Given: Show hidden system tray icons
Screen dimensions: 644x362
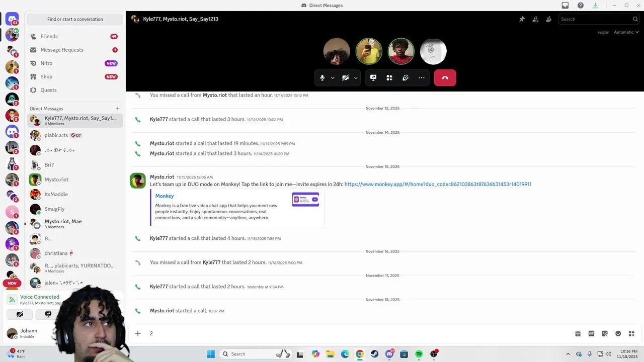Looking at the screenshot, I should click(x=568, y=354).
